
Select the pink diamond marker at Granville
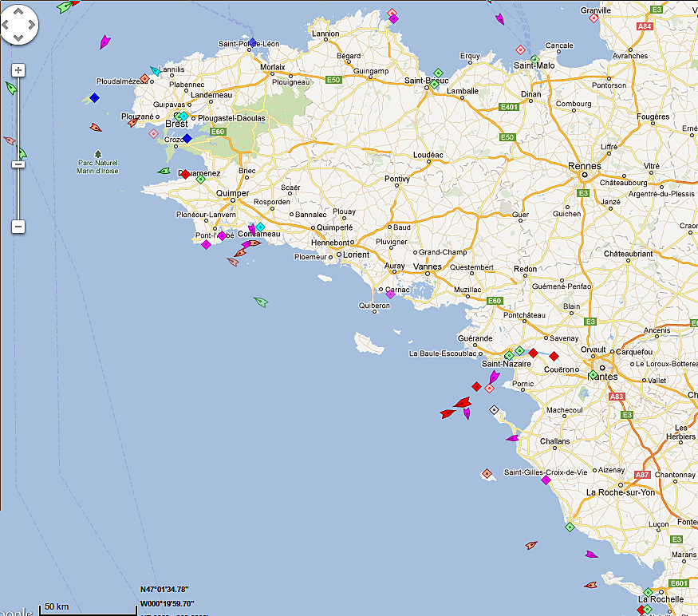(x=593, y=18)
